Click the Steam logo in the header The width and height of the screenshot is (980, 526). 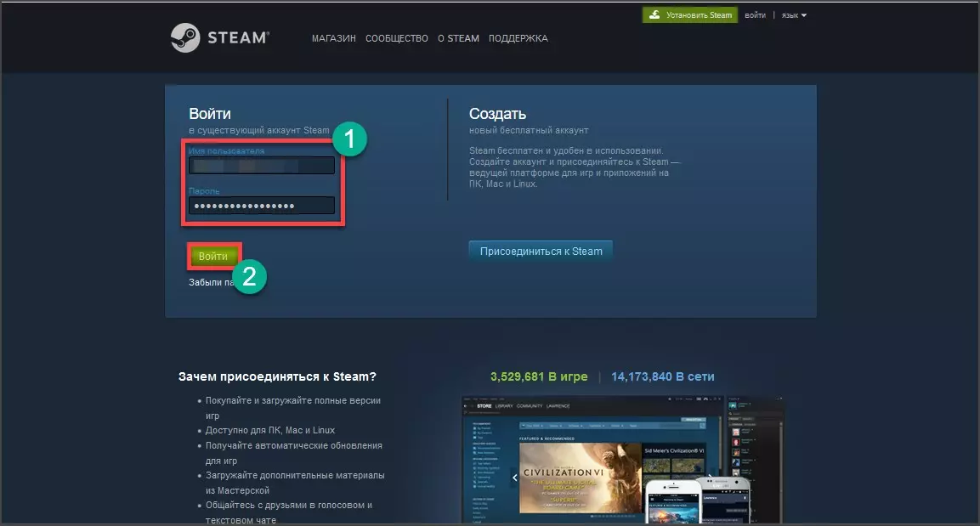coord(219,38)
